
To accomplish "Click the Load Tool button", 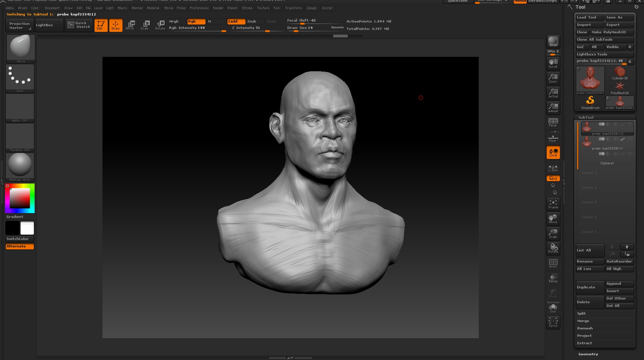I will click(x=590, y=17).
